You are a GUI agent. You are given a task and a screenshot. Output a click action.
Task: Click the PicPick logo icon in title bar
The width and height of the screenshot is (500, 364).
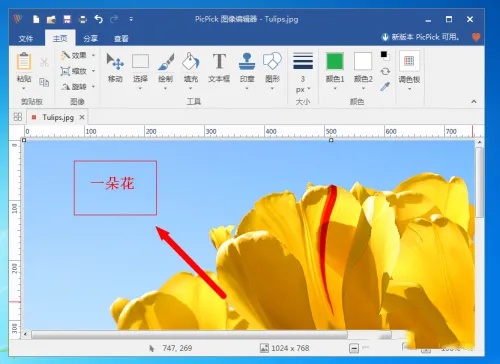click(18, 19)
